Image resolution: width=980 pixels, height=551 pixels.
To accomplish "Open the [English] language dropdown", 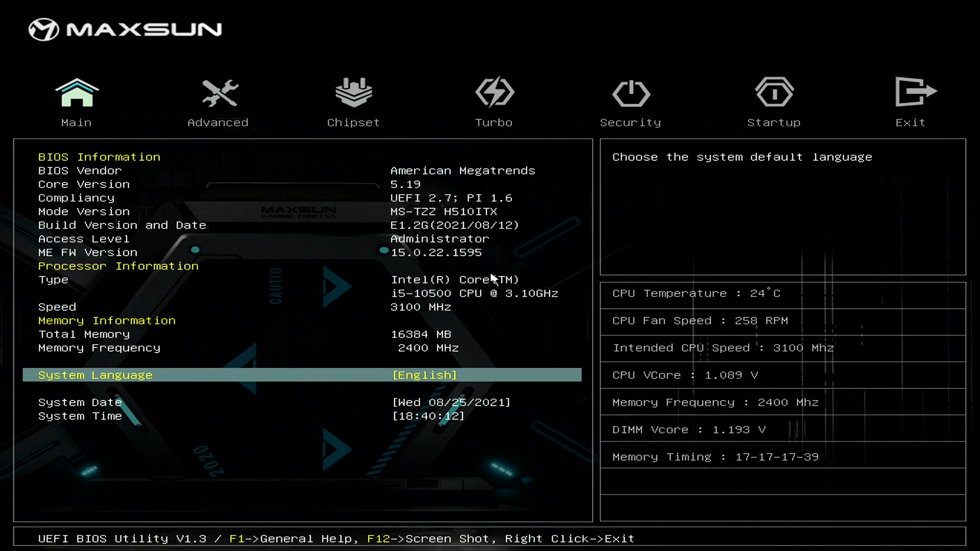I will tap(425, 375).
